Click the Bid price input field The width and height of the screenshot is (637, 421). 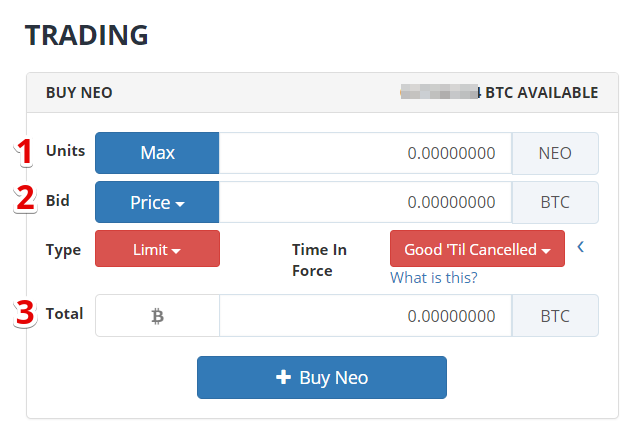(x=365, y=202)
